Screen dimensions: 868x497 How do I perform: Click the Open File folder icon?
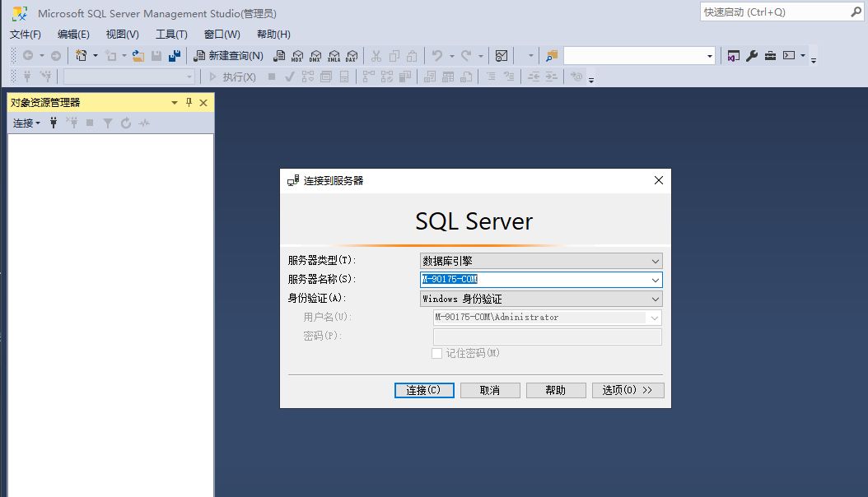(138, 55)
